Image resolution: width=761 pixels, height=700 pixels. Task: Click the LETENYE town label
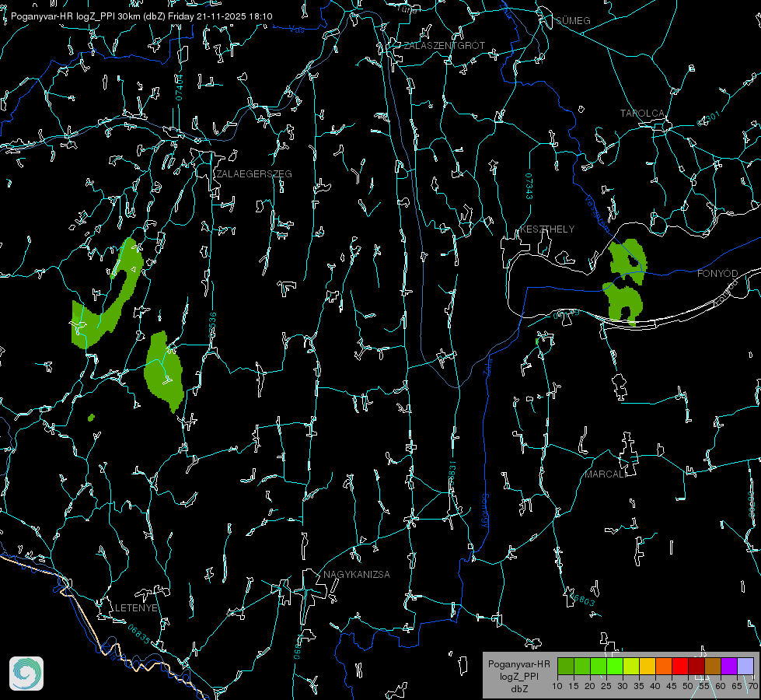coord(136,607)
